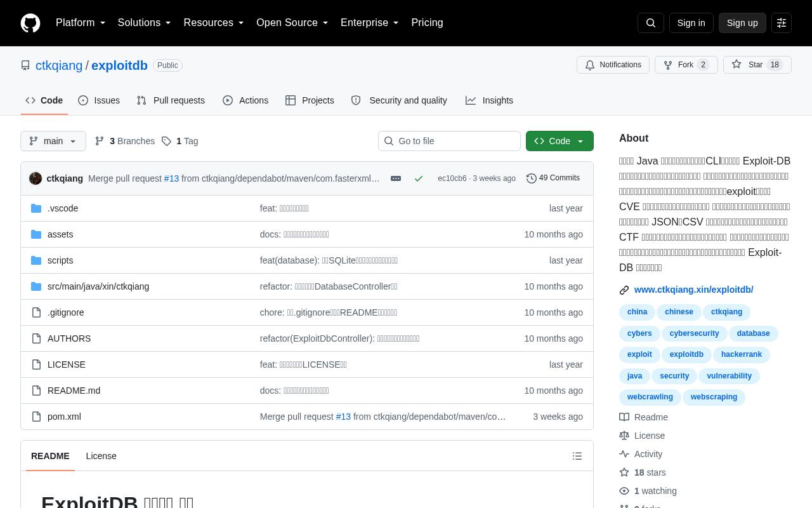The height and width of the screenshot is (508, 812).
Task: Open pull request #13 link in commit header
Action: click(x=171, y=178)
